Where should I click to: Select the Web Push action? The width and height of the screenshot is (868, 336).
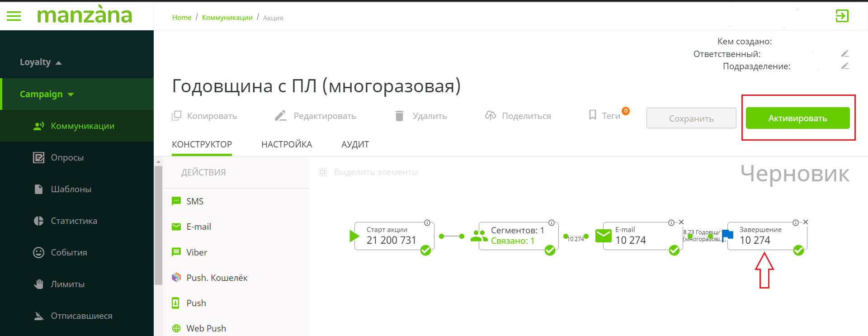coord(176,328)
